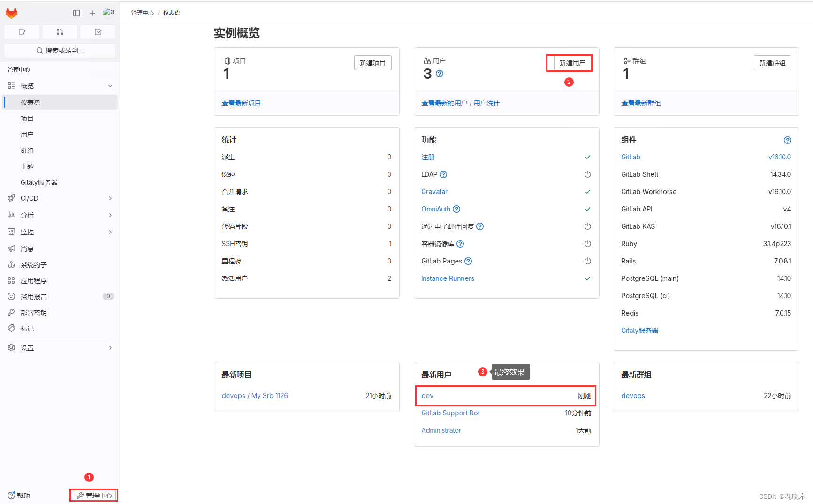The image size is (813, 504).
Task: Open Gitaly服务器 link in 组件 panel
Action: click(639, 331)
